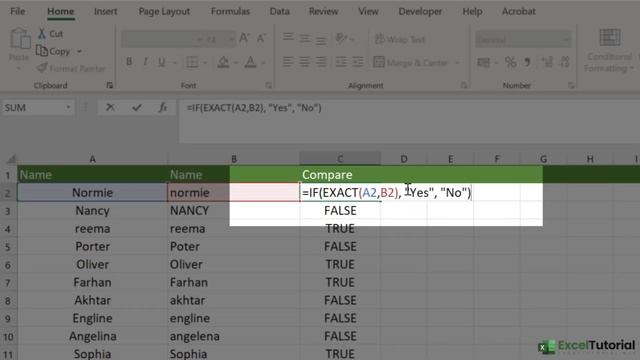Select Align Left icon
Image resolution: width=640 pixels, height=360 pixels.
tap(288, 62)
